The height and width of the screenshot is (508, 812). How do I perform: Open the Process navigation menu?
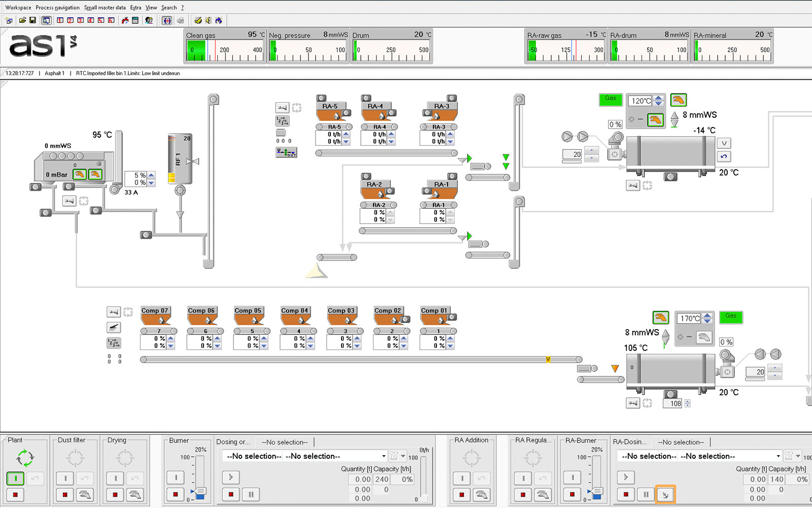(x=57, y=8)
